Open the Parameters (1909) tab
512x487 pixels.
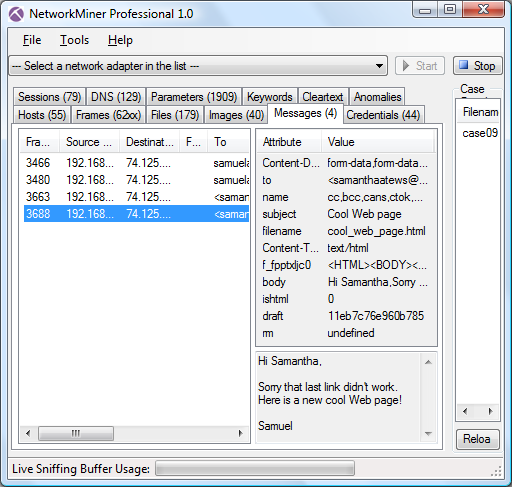click(194, 97)
